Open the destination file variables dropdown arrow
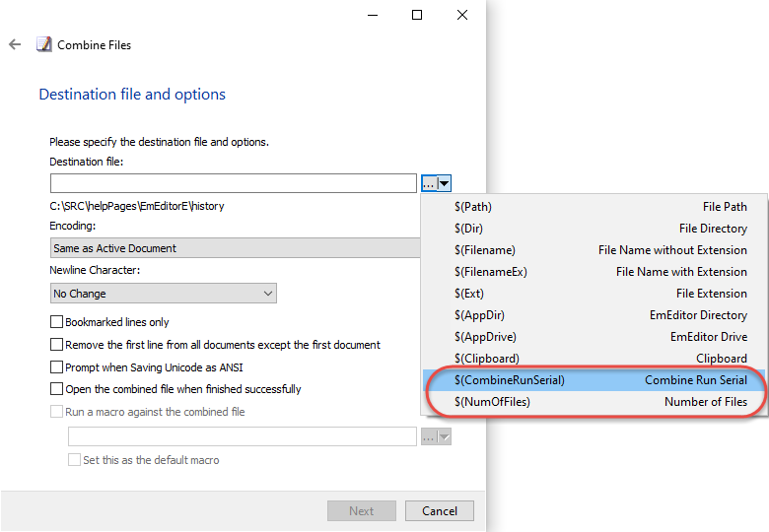769x532 pixels. [x=445, y=183]
